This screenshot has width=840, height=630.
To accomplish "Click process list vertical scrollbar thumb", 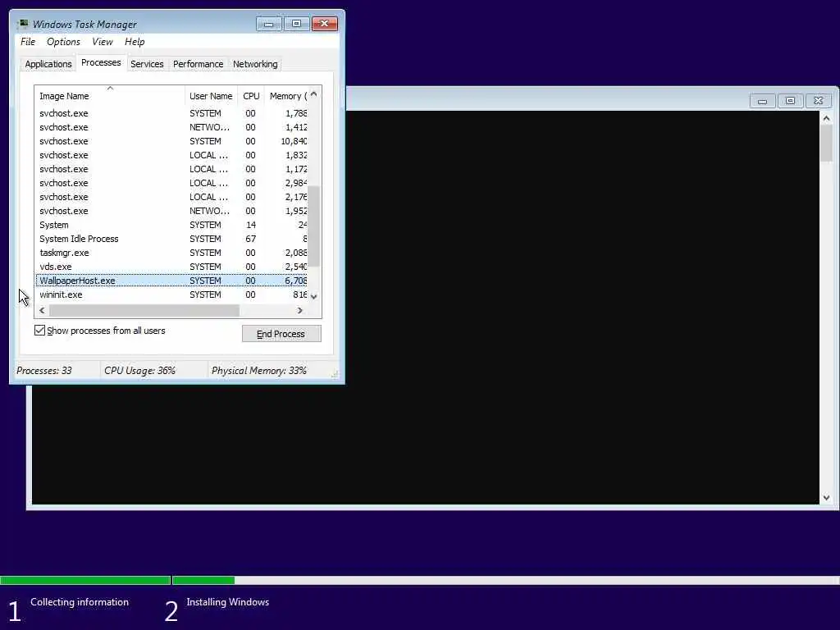I will coord(314,226).
